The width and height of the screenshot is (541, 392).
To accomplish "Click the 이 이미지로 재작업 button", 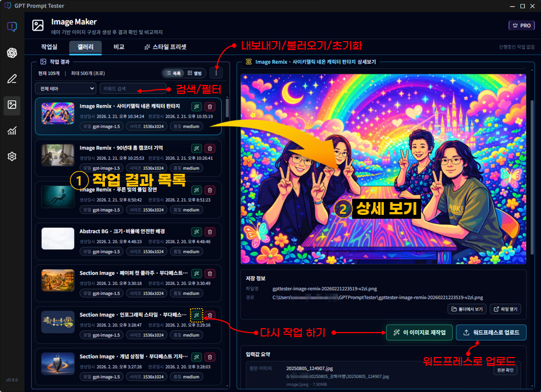I will [x=419, y=332].
